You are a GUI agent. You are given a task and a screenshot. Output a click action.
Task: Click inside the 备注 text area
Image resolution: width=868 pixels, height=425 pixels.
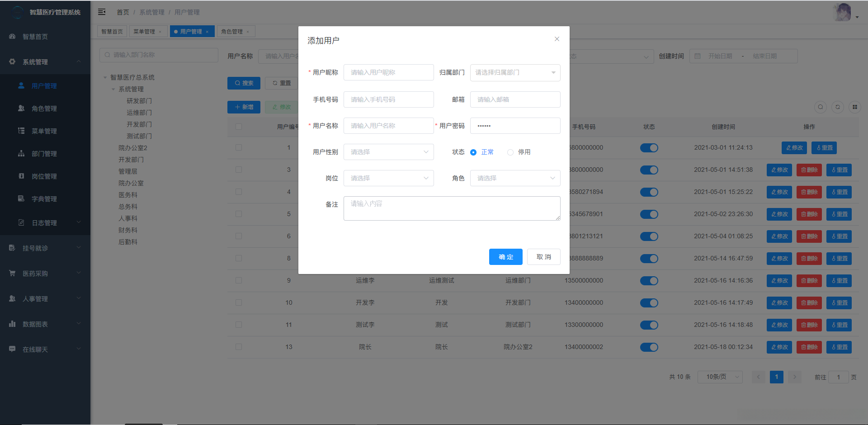tap(451, 208)
